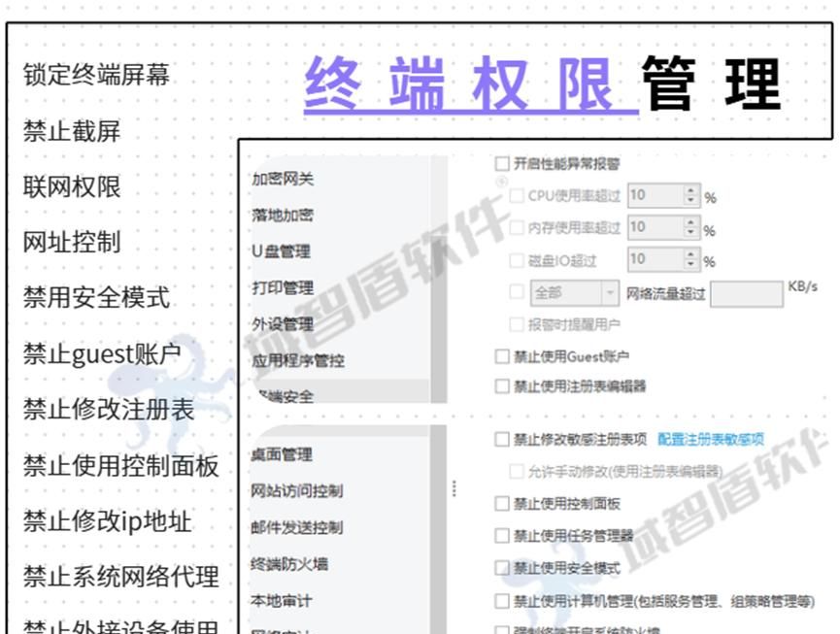
Task: Tick 禁止使用注册表编辑器 checkbox
Action: (x=502, y=385)
